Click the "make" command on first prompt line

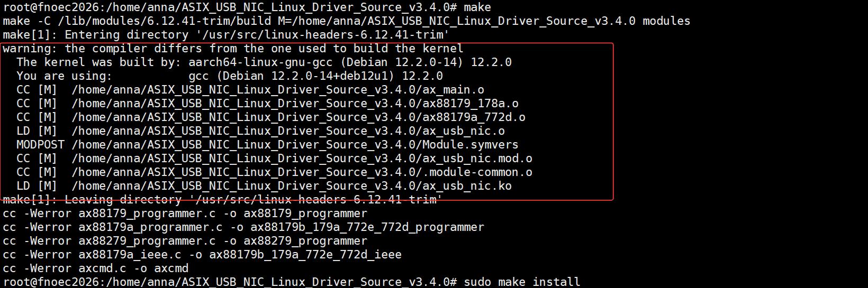(x=477, y=7)
